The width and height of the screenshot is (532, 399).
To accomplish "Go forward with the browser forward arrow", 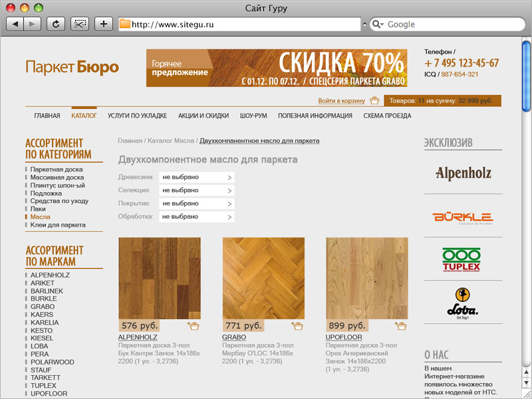I will pos(32,24).
